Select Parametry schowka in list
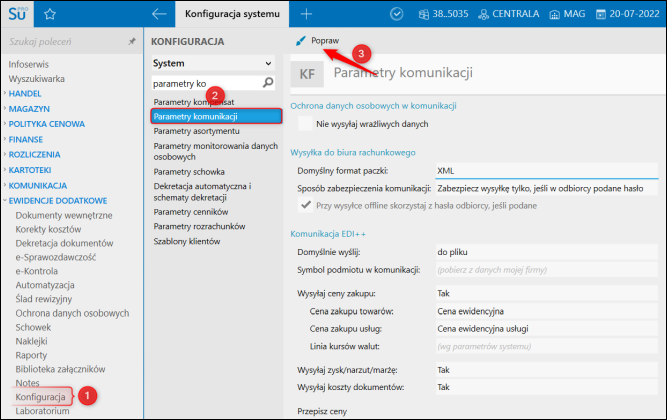667x420 pixels. tap(189, 171)
